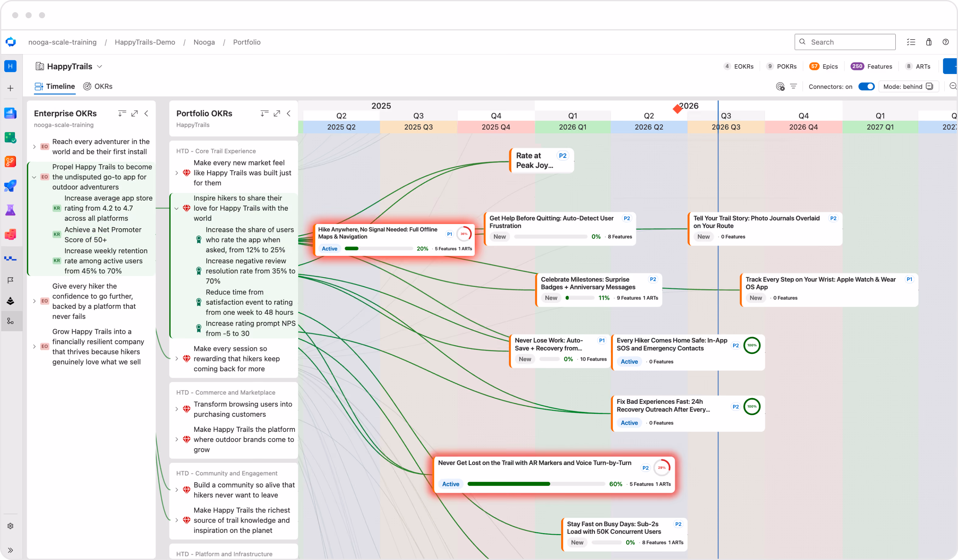Click the zoom out magnifier icon
Screen dimensions: 958x560
pos(953,86)
